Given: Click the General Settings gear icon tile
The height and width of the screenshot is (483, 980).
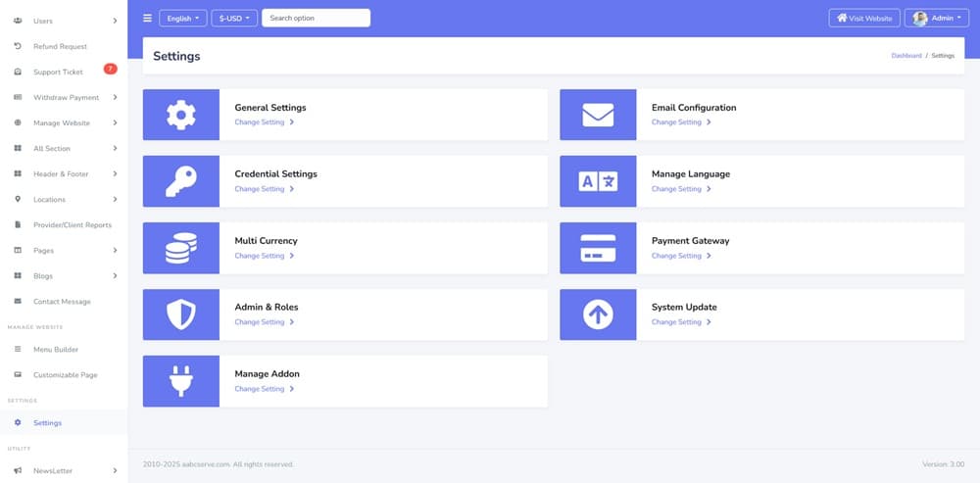Looking at the screenshot, I should coord(181,115).
